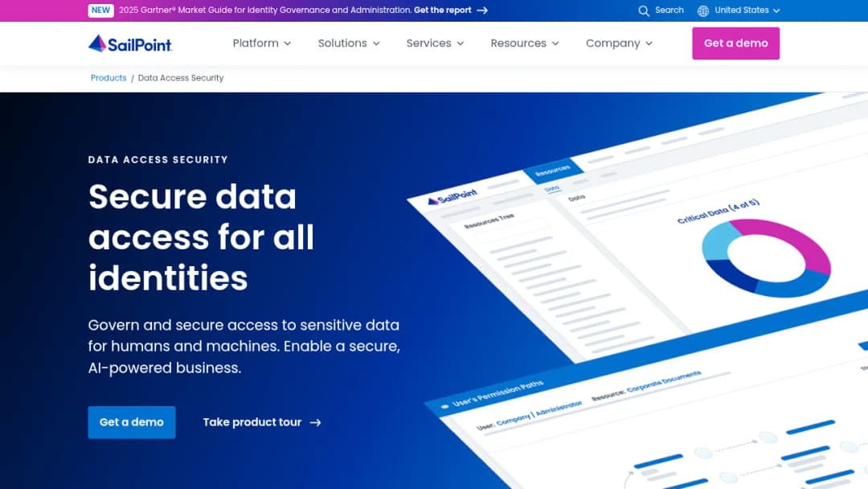
Task: Expand the Resources menu chevron
Action: pyautogui.click(x=555, y=43)
